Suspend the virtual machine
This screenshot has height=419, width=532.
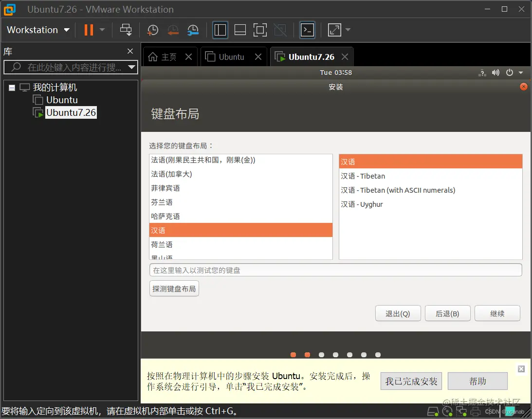90,30
